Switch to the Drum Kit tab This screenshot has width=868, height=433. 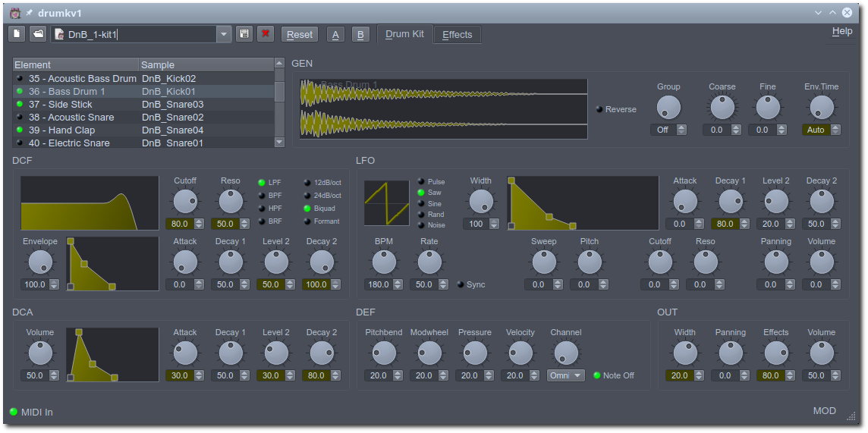point(404,33)
